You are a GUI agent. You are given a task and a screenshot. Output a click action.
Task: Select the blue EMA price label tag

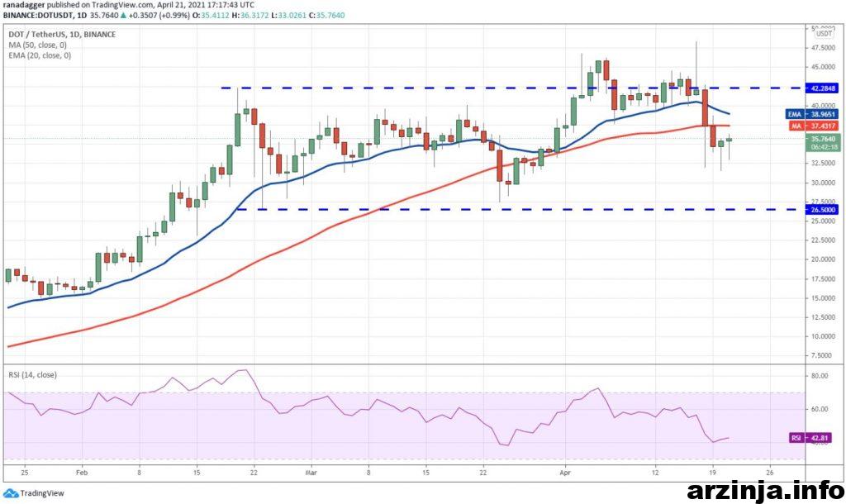[793, 113]
